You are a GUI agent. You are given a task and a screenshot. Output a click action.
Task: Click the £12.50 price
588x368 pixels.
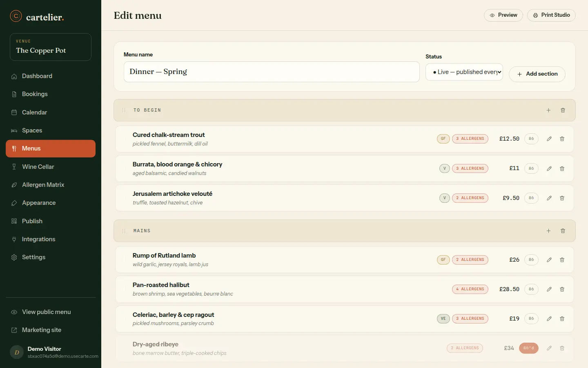(x=509, y=139)
